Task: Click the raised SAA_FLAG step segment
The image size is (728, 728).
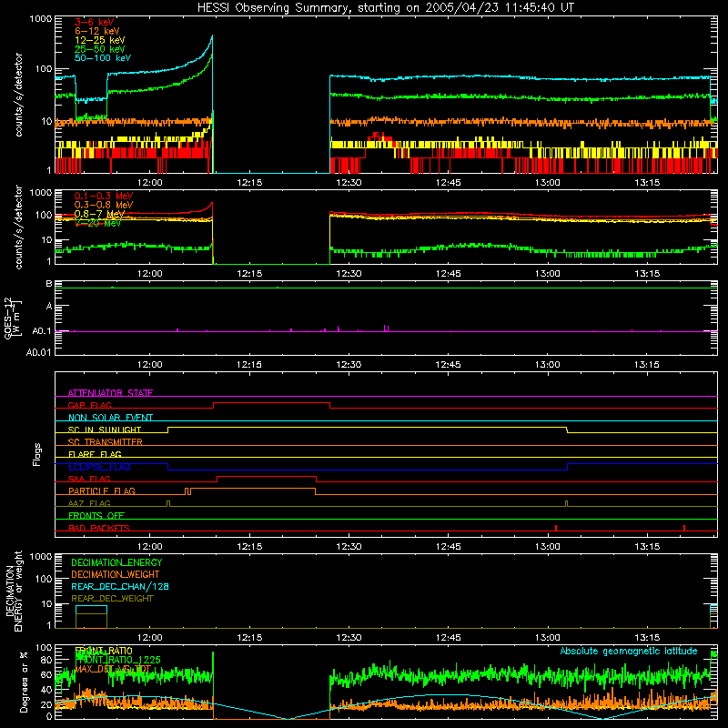Action: [267, 476]
